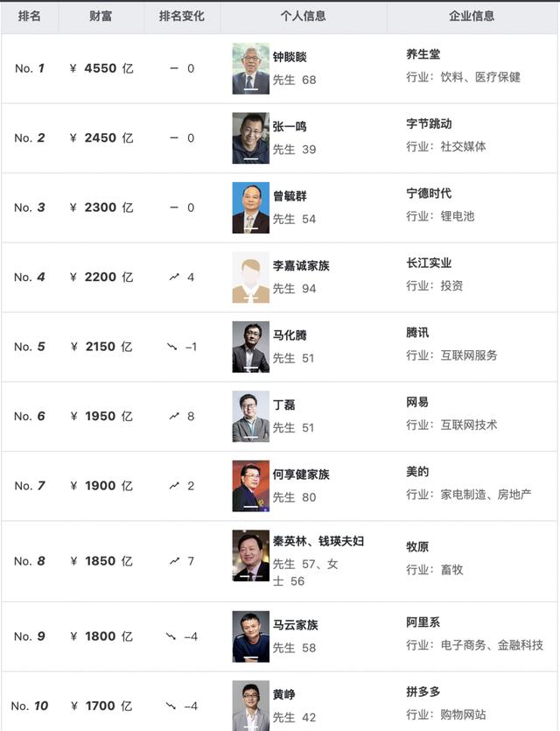Screen dimensions: 560x731
Task: Click the upward trend arrow in 李嘉诚家族 row
Action: 174,277
